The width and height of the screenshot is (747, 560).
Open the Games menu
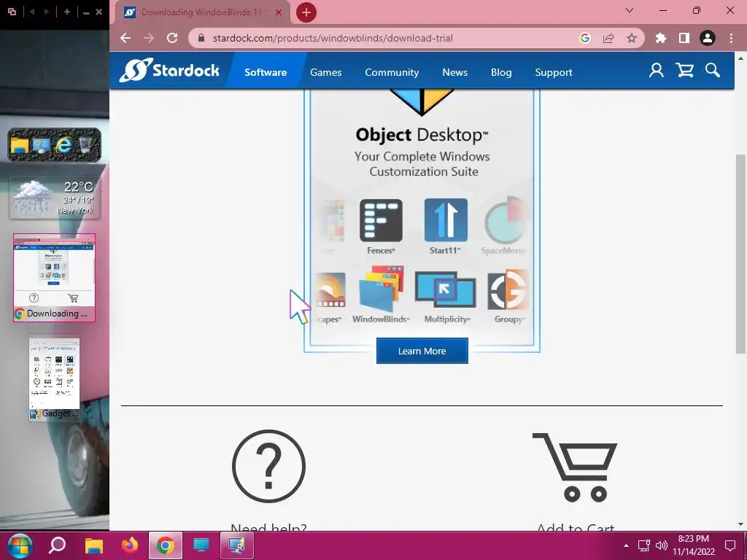[326, 72]
